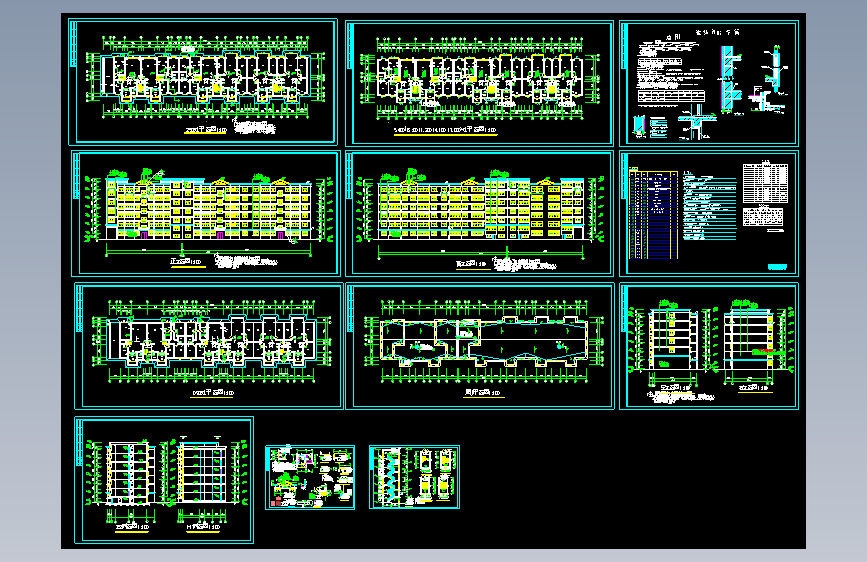Image resolution: width=867 pixels, height=562 pixels.
Task: Select the rear elevation sheet without magenta doors
Action: [479, 214]
